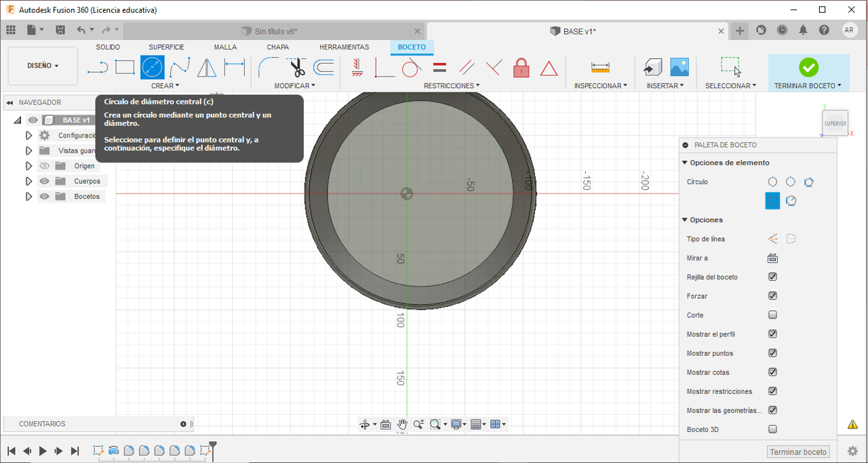Select the Rectangle sketch tool
Viewport: 868px width, 463px height.
pyautogui.click(x=125, y=67)
